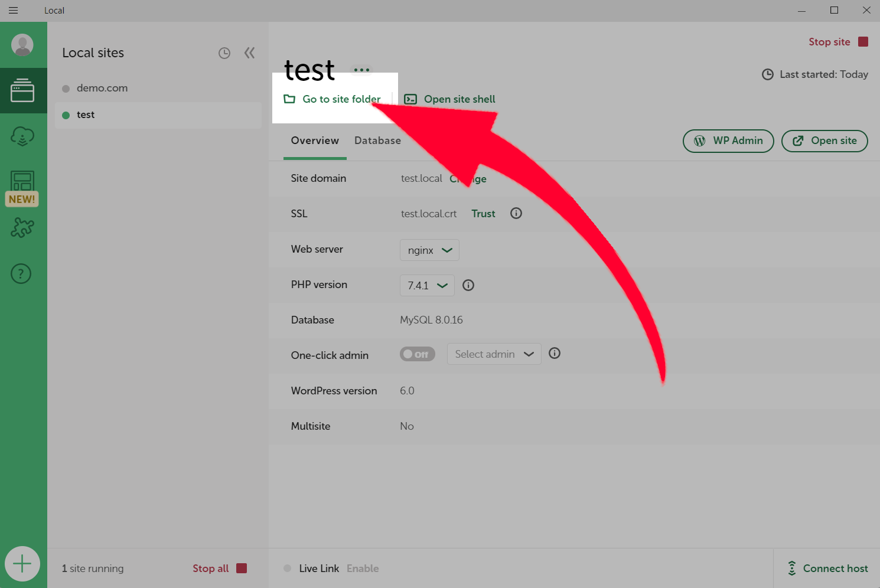Expand the nginx web server dropdown

429,250
